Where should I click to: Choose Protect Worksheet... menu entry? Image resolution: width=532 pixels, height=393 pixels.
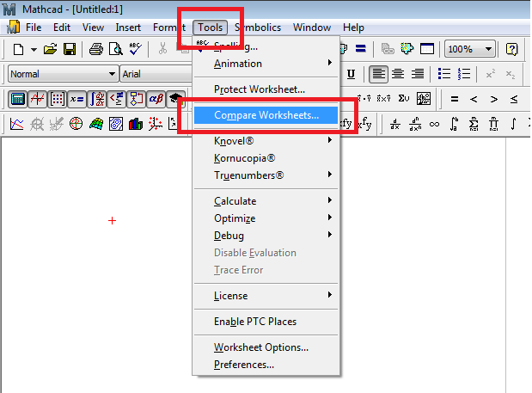click(x=266, y=89)
